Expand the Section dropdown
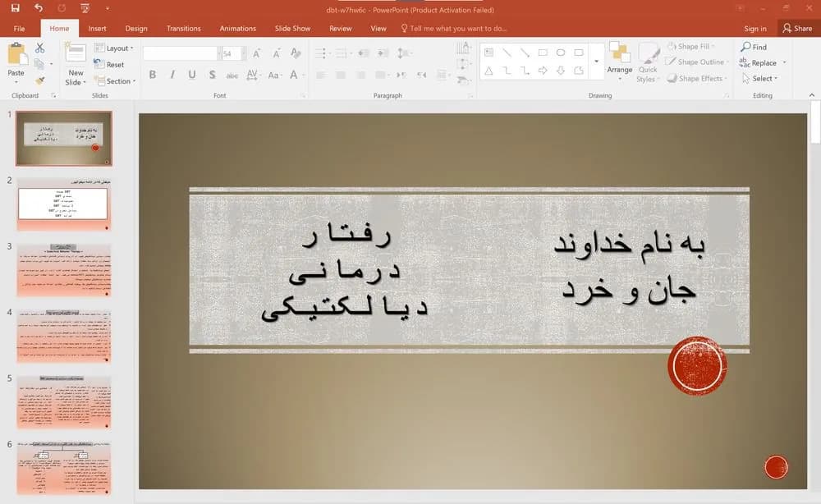 (115, 81)
